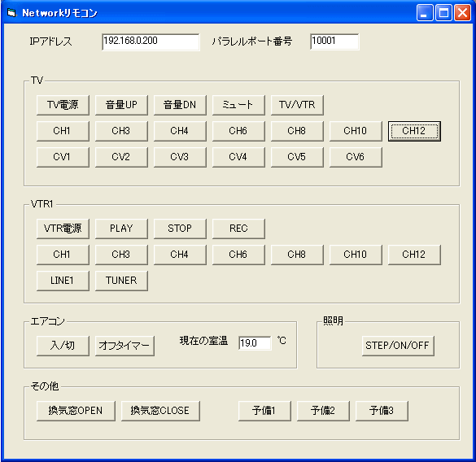Select CH12 in the TV group
476x462 pixels.
pyautogui.click(x=414, y=131)
